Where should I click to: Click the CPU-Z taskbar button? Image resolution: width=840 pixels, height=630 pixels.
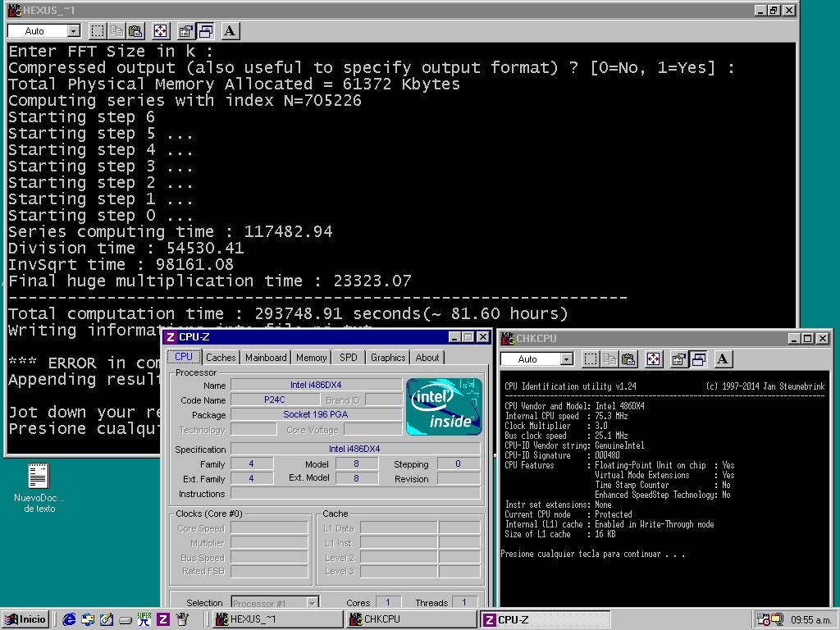(546, 620)
